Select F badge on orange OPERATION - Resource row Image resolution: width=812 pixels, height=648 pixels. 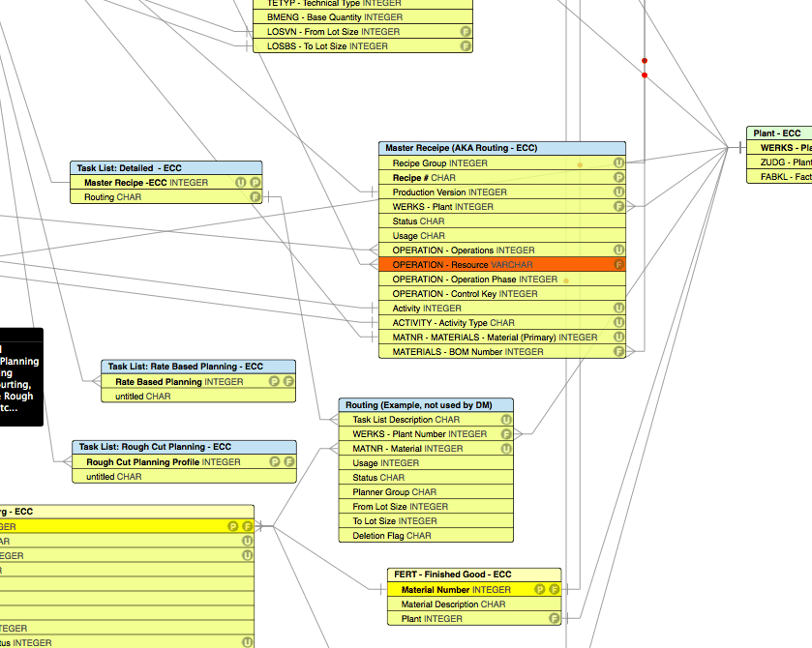(x=618, y=264)
